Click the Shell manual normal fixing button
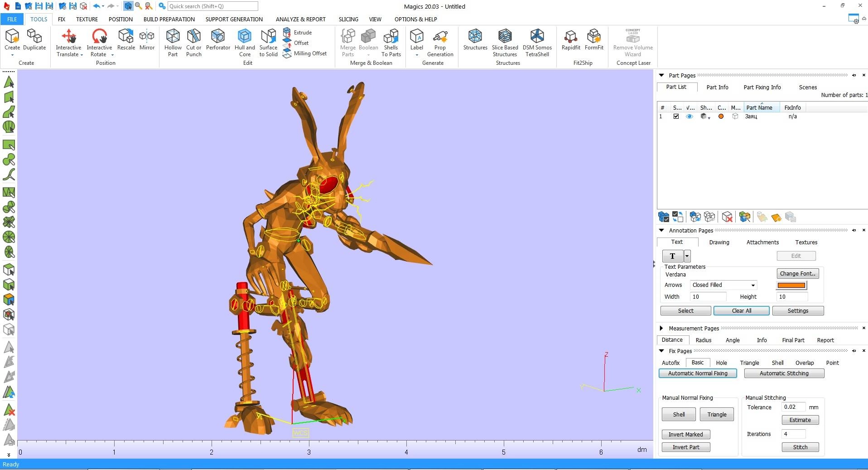 pos(679,414)
